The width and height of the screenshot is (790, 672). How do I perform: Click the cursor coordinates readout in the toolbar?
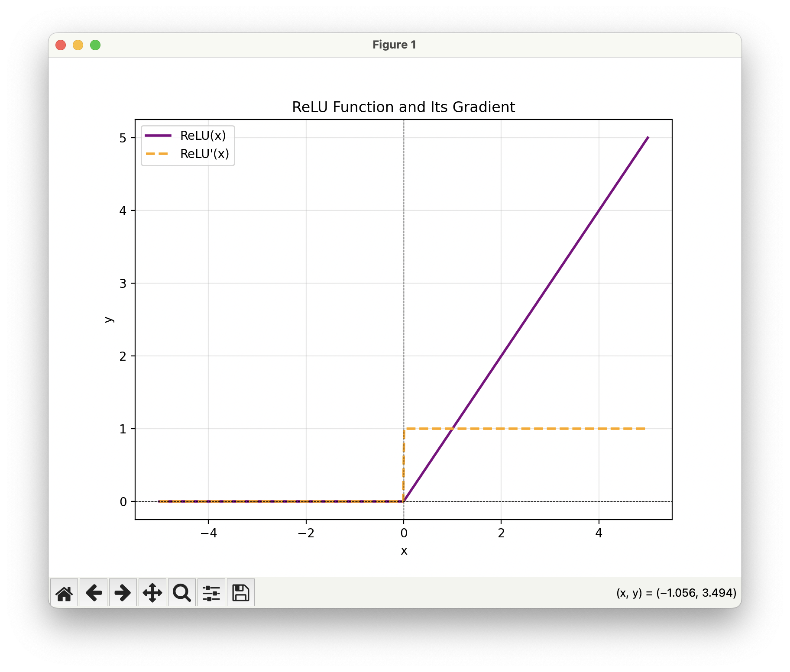point(676,593)
